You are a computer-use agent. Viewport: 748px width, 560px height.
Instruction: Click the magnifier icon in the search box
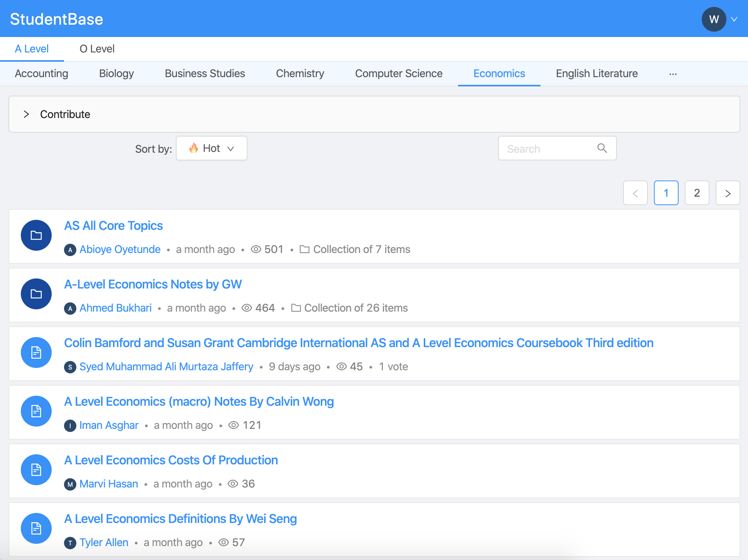(602, 148)
